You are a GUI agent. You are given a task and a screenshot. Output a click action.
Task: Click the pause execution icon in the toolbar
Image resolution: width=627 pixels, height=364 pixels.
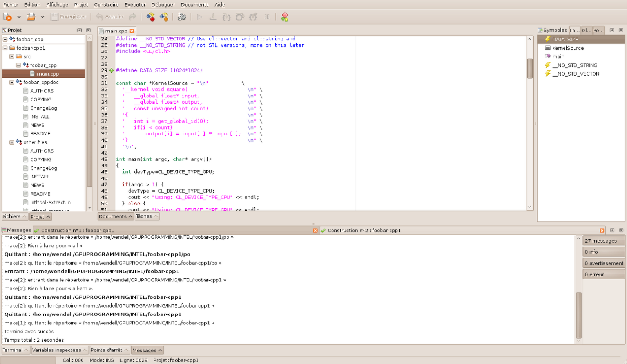coord(267,17)
